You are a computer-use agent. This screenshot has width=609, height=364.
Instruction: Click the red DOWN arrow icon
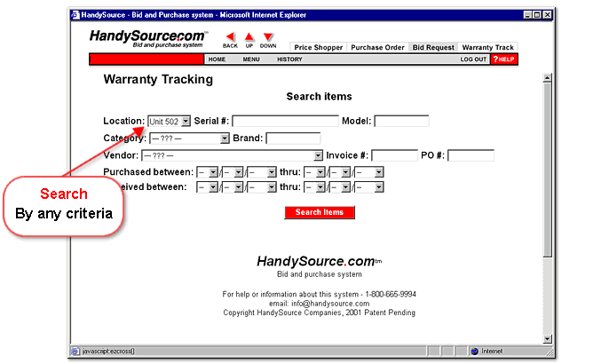268,37
